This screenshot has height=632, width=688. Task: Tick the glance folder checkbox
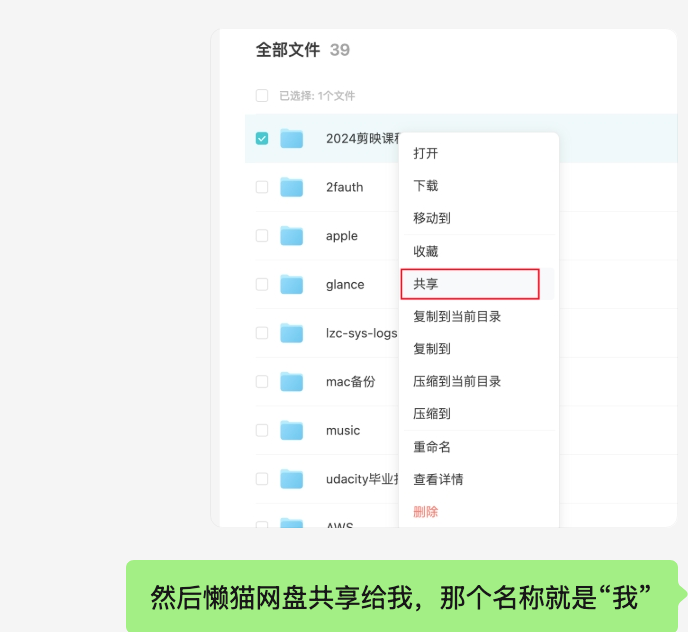pyautogui.click(x=262, y=284)
